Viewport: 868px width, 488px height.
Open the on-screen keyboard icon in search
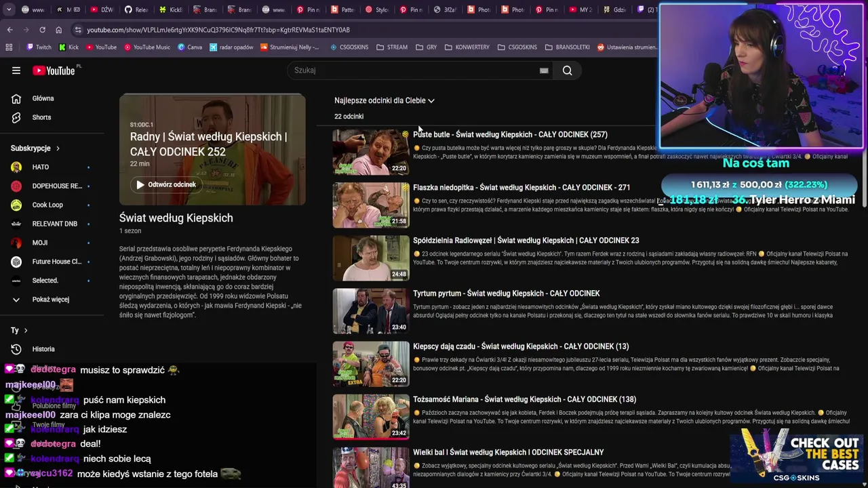[x=544, y=70]
